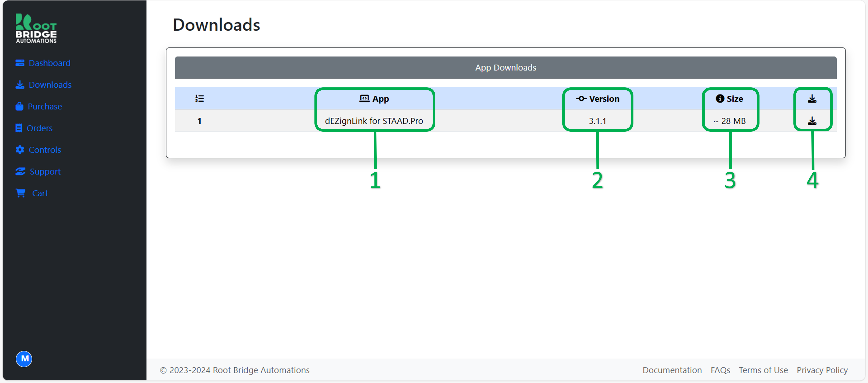
Task: Open the FAQs footer link
Action: pyautogui.click(x=720, y=370)
